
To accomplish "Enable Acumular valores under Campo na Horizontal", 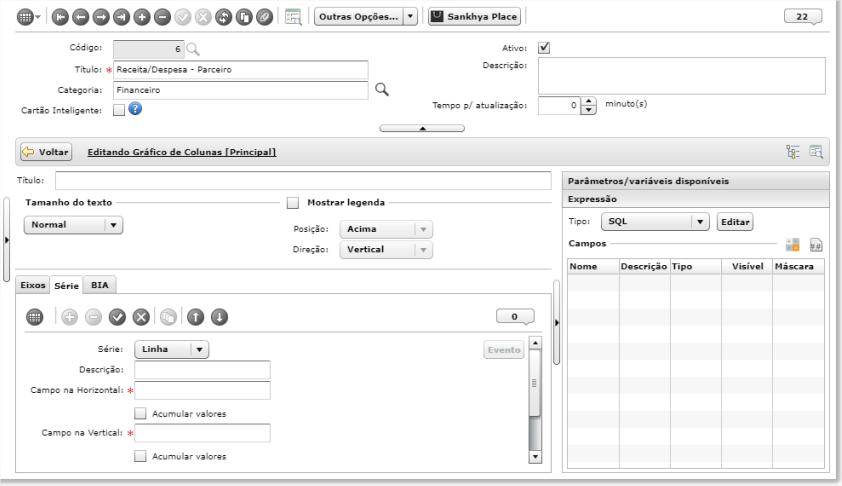I will [x=140, y=414].
